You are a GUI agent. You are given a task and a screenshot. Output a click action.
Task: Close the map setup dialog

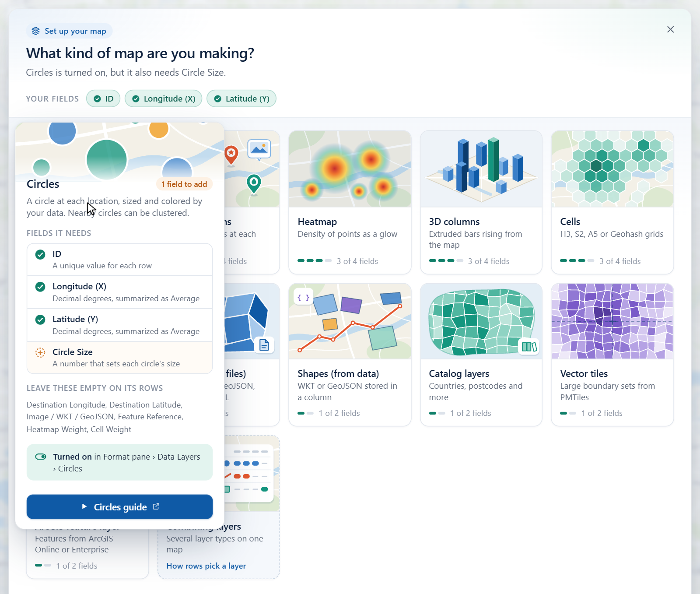pyautogui.click(x=670, y=29)
